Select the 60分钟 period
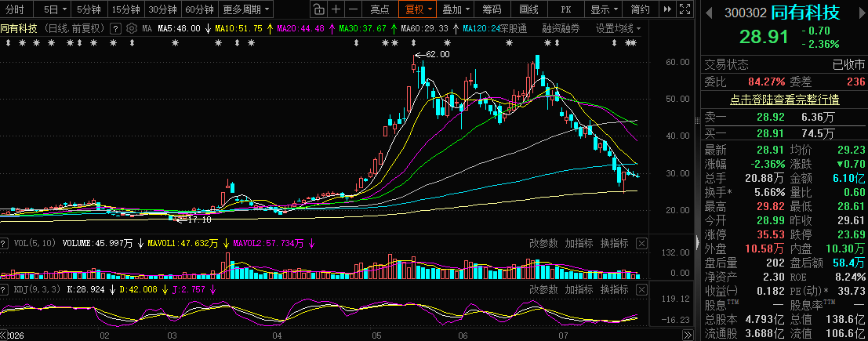This screenshot has height=341, width=868. pos(199,9)
